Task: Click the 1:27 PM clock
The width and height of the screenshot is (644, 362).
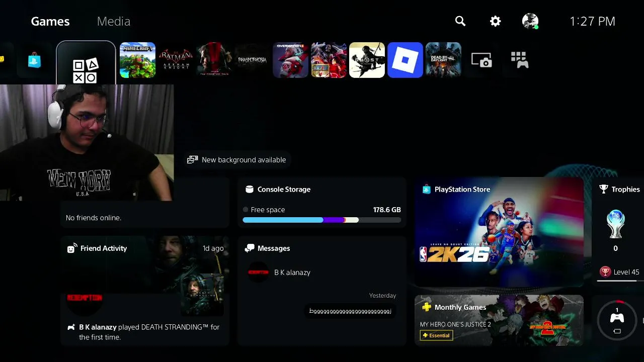Action: 592,21
